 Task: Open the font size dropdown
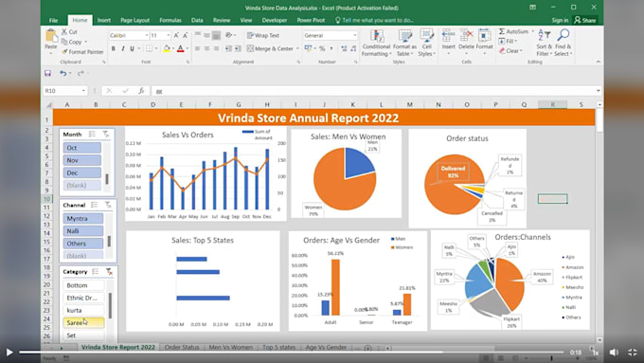[168, 36]
